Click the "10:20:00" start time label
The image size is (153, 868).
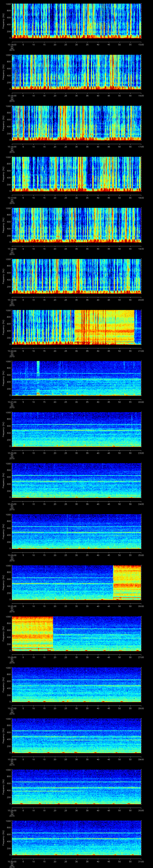pos(12,351)
